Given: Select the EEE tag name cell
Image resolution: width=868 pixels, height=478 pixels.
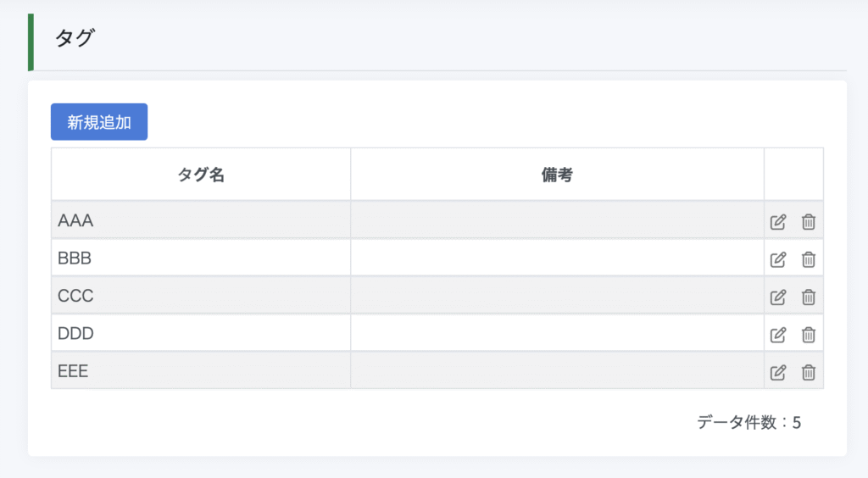Looking at the screenshot, I should (201, 370).
